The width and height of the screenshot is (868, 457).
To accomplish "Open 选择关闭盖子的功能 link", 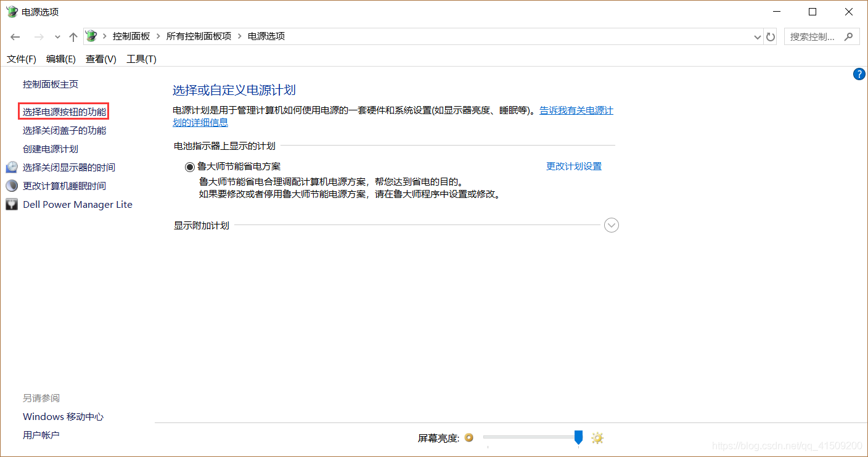I will tap(64, 131).
